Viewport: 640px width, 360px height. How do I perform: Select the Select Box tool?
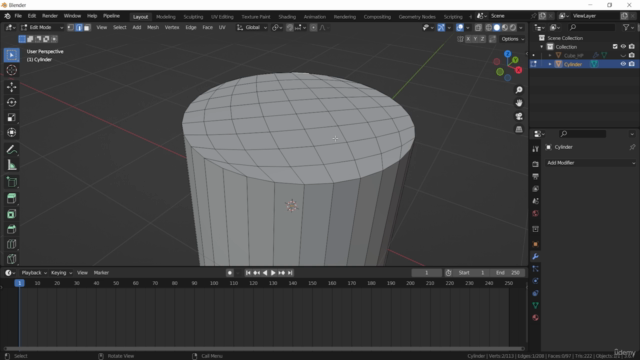pyautogui.click(x=11, y=55)
